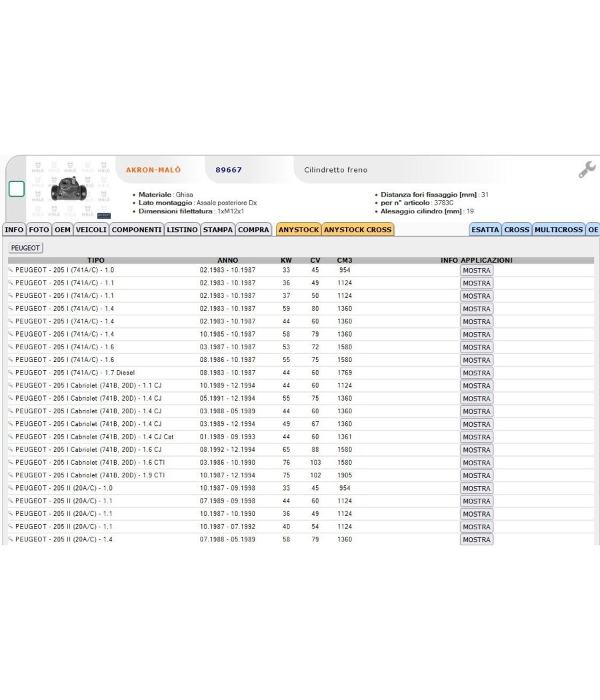Viewport: 600px width, 700px height.
Task: Open the brake cylinder product thumbnail
Action: (69, 189)
